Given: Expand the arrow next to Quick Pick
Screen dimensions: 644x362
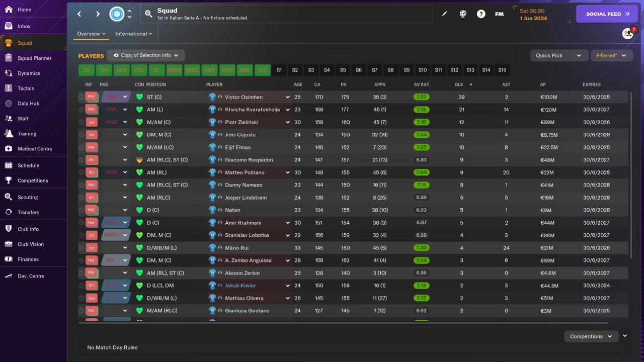Looking at the screenshot, I should click(x=579, y=55).
